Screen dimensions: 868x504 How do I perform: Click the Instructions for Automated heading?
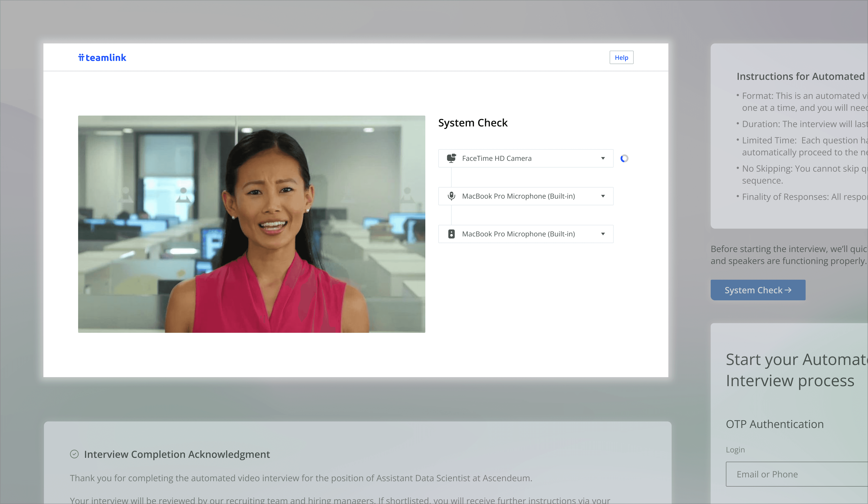(x=801, y=76)
